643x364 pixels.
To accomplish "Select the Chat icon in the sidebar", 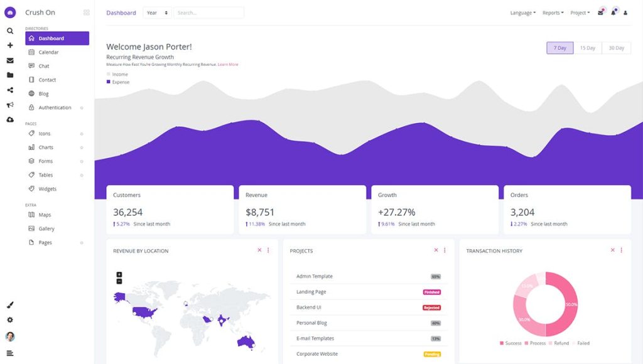I will point(42,66).
